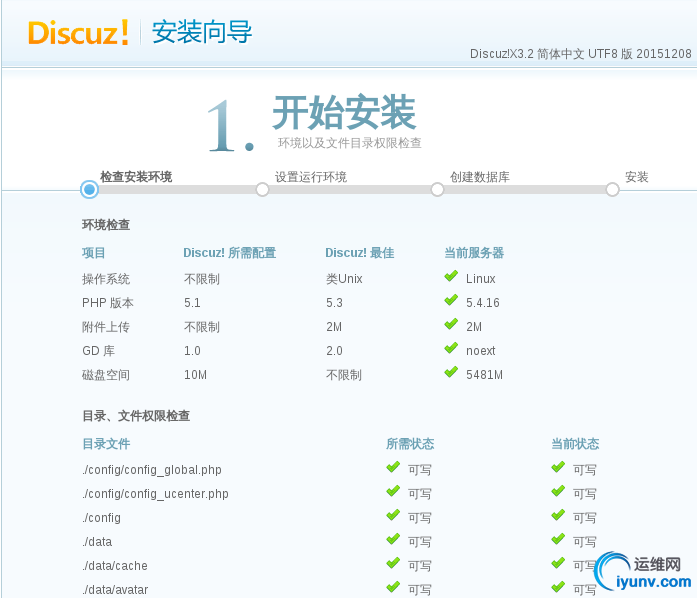Click the GD 库 row label
The image size is (697, 598).
click(99, 351)
